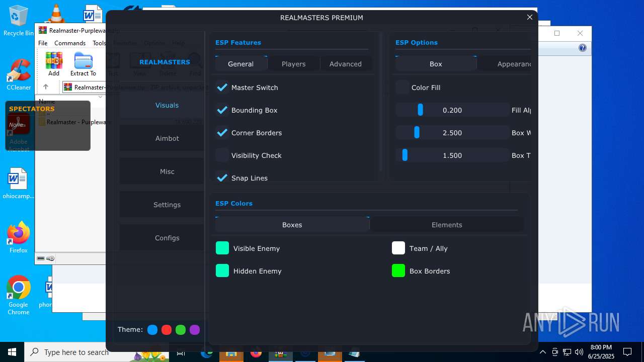This screenshot has height=362, width=644.
Task: Switch to the General ESP tab
Action: [240, 64]
